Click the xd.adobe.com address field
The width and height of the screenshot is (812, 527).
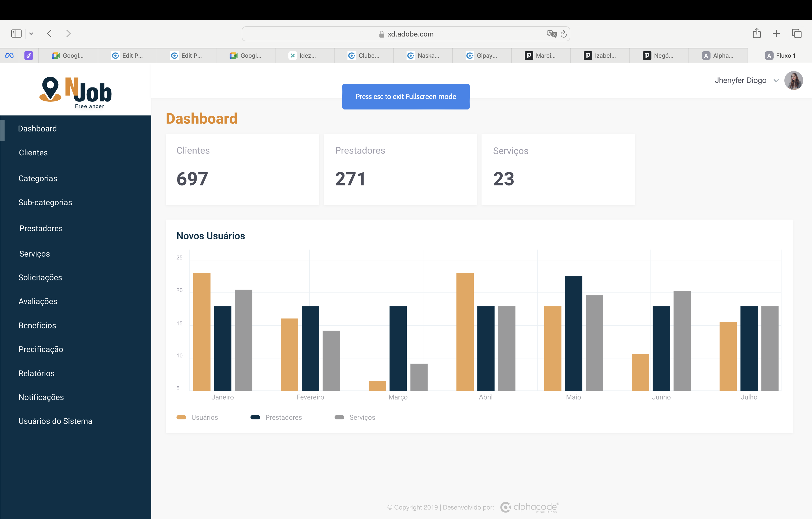click(x=406, y=34)
